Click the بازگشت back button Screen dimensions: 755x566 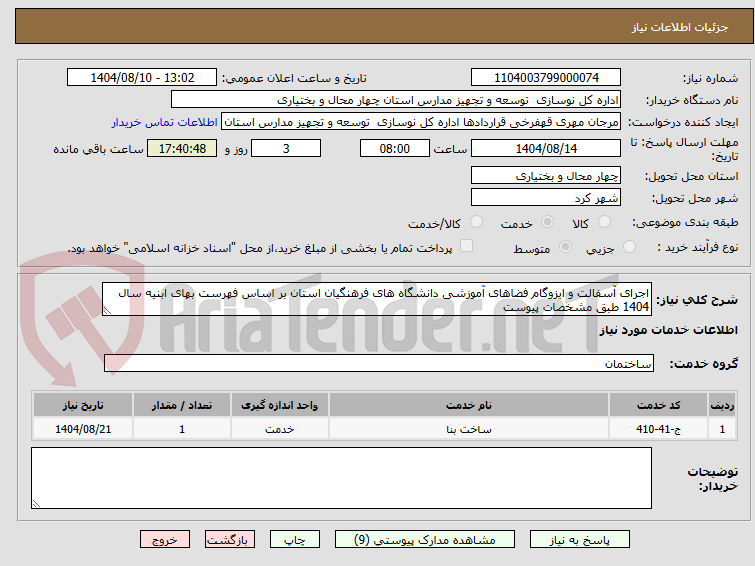click(x=230, y=540)
